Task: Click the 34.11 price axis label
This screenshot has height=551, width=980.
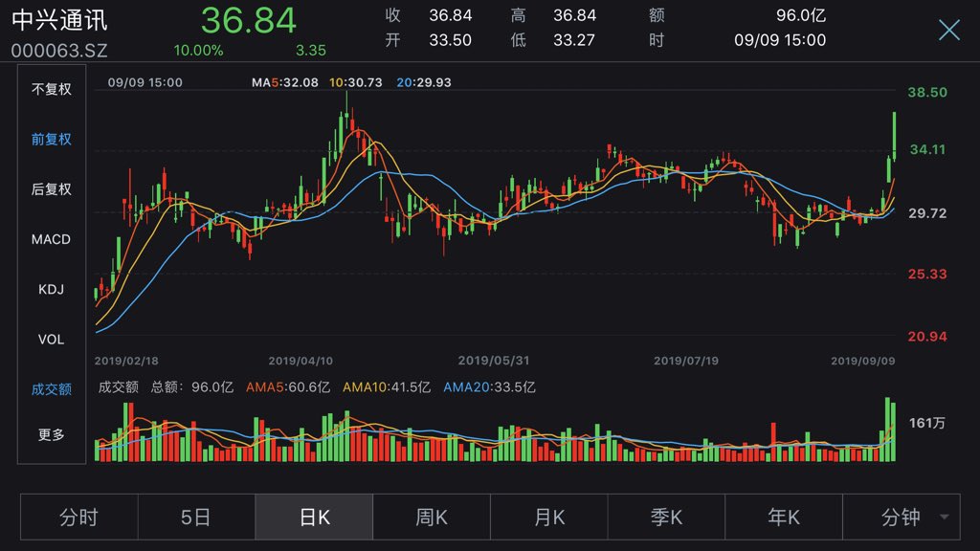Action: pos(927,150)
